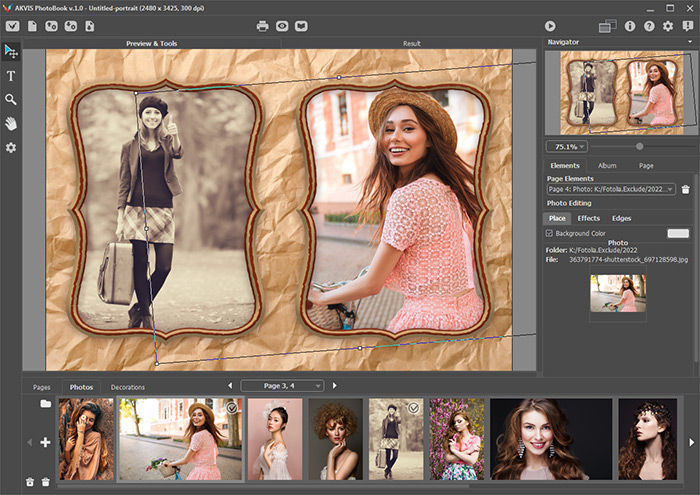The image size is (700, 495).
Task: Delete selected page element with trash icon
Action: click(686, 190)
